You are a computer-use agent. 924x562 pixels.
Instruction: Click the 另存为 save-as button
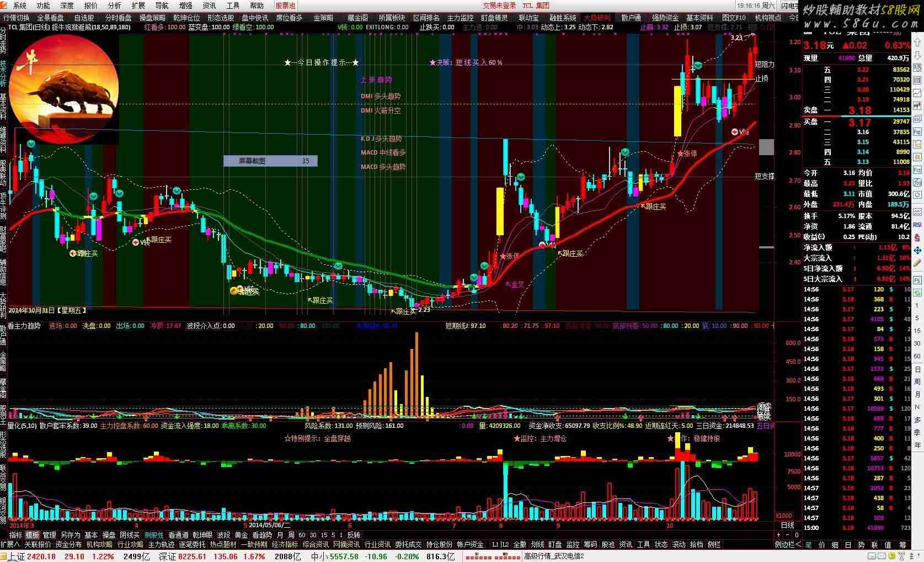pos(71,535)
